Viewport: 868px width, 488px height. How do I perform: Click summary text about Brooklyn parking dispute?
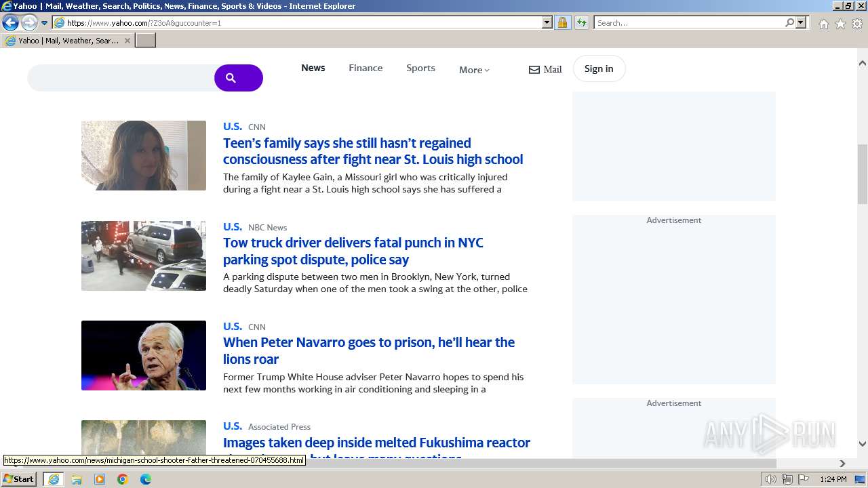pyautogui.click(x=375, y=283)
